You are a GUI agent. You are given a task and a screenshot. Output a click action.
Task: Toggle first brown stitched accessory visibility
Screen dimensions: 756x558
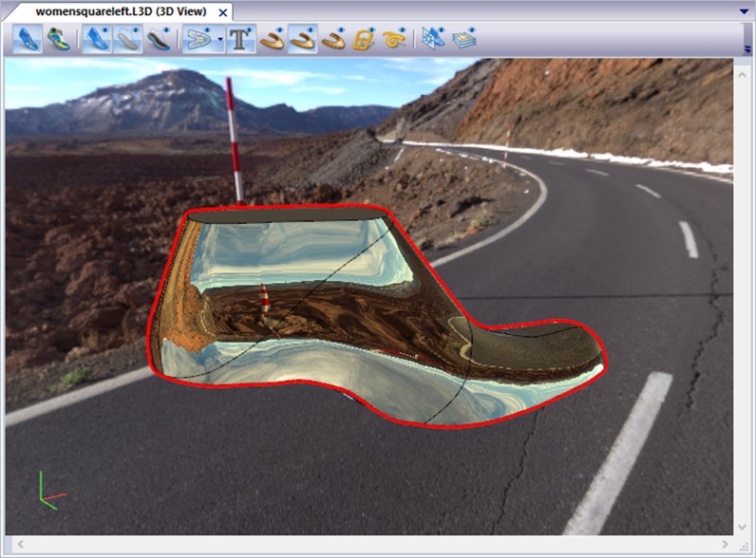tap(272, 39)
